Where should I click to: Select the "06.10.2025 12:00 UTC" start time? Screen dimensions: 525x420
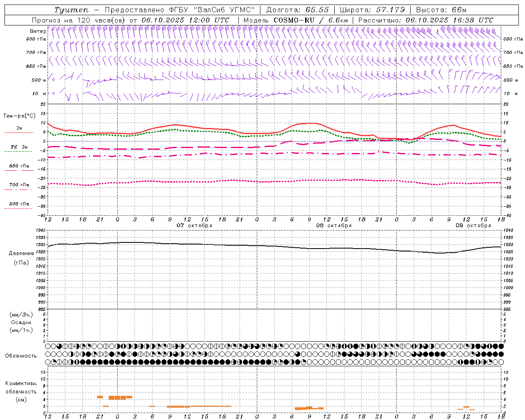tap(185, 20)
